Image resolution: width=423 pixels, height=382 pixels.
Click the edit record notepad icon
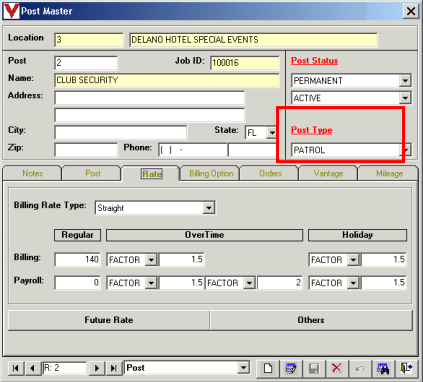pos(291,368)
